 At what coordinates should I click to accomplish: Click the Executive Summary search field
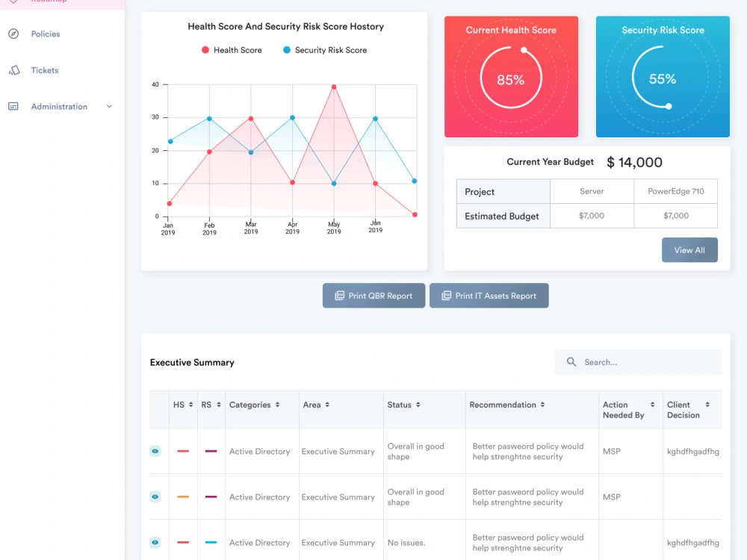point(639,362)
